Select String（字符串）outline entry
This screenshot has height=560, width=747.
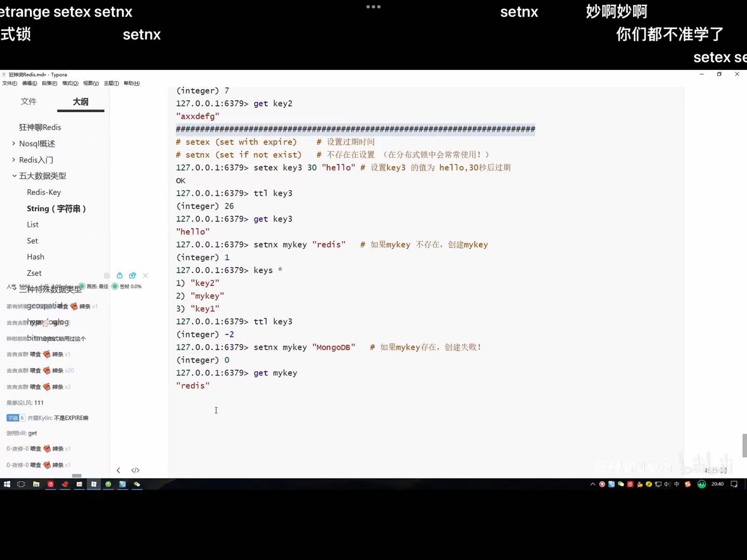57,208
